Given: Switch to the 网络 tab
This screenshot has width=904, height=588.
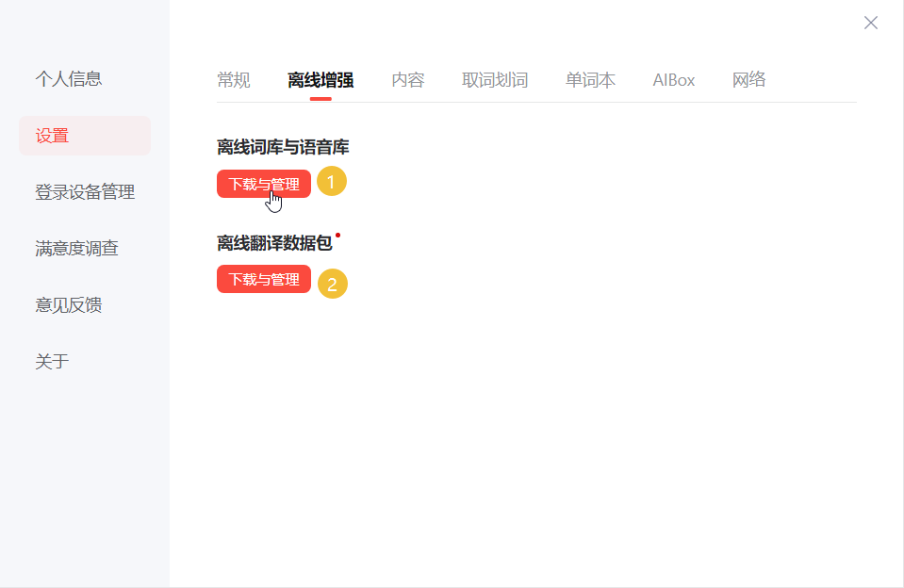Looking at the screenshot, I should coord(748,80).
